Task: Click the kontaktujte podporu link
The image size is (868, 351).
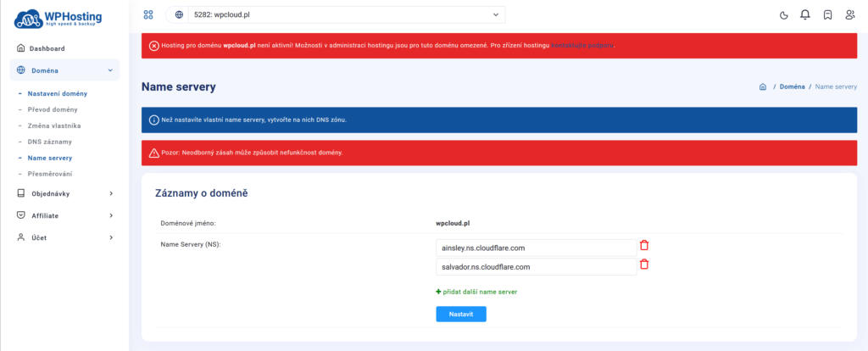Action: point(583,44)
